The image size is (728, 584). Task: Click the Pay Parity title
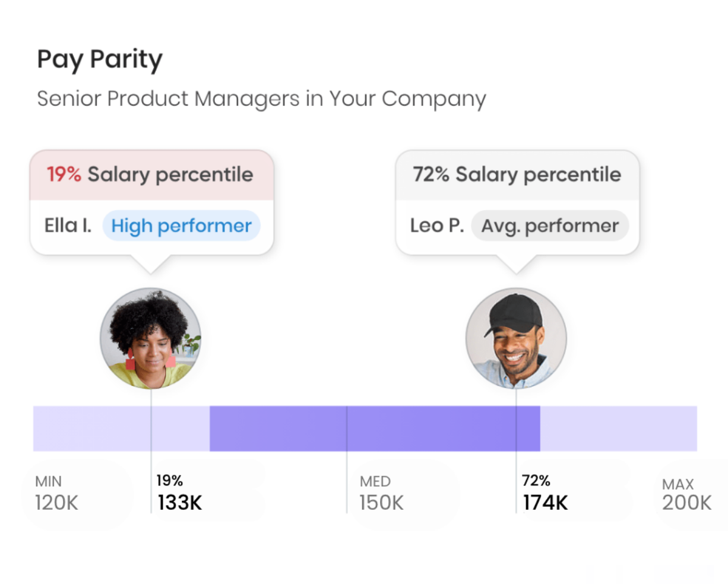pos(100,59)
